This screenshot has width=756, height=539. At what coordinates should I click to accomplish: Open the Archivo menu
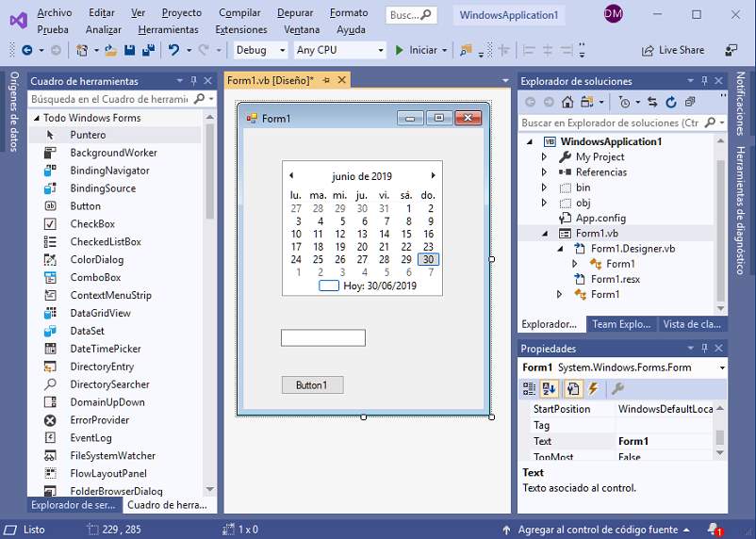[x=55, y=13]
